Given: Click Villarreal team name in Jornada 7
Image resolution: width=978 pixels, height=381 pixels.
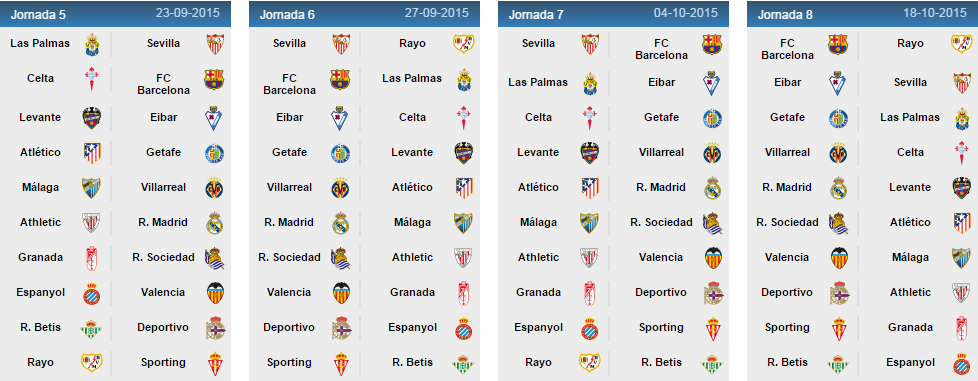Looking at the screenshot, I should 661,152.
